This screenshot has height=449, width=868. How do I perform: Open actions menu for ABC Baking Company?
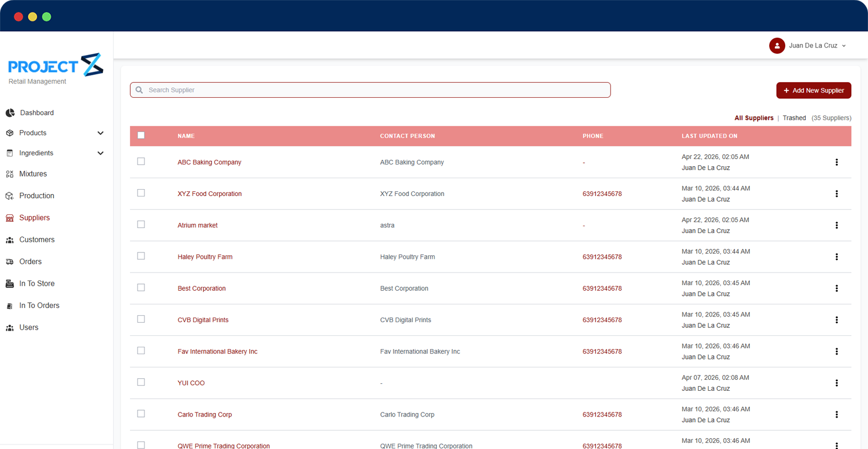(x=837, y=162)
